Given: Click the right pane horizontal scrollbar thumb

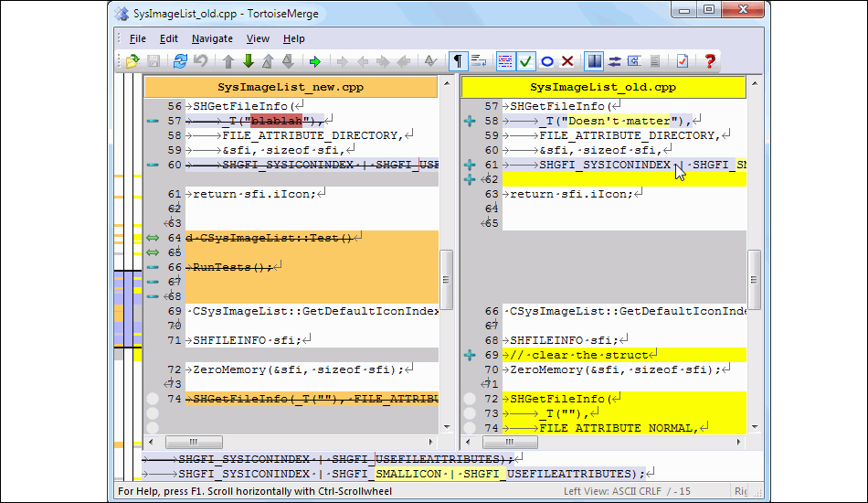Looking at the screenshot, I should click(x=510, y=442).
